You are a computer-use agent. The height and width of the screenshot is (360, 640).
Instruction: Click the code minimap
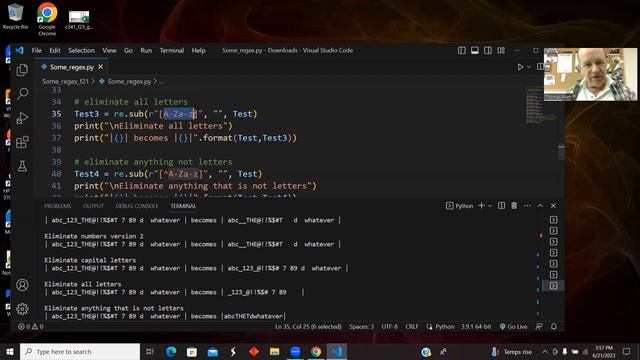540,105
